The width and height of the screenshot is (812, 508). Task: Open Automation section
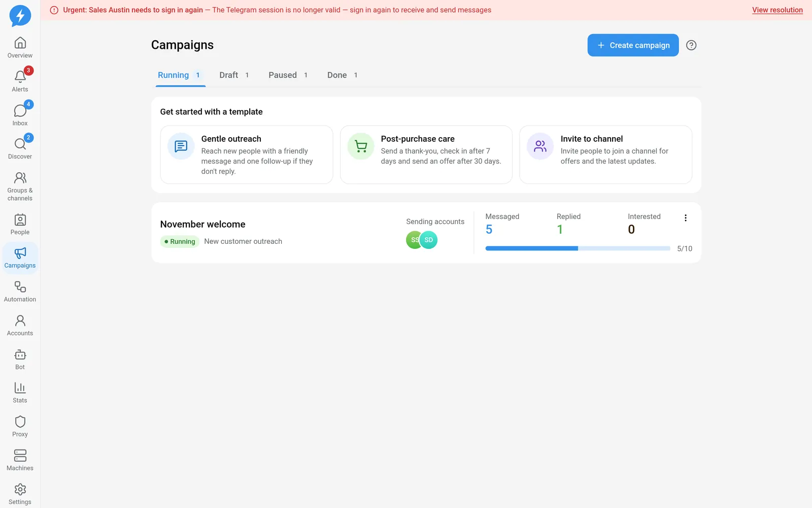pos(20,292)
